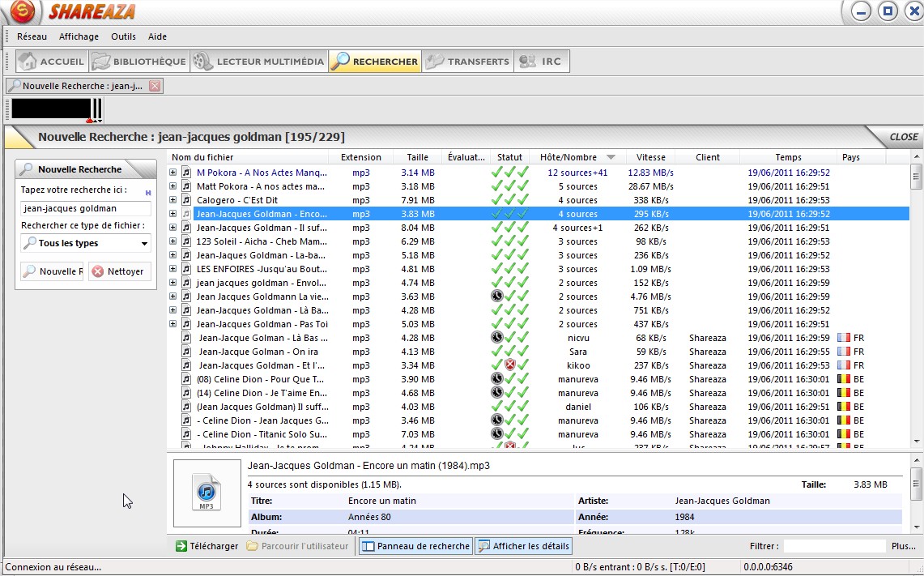Open the IRC chat view
Screen dimensions: 924x576
point(542,62)
